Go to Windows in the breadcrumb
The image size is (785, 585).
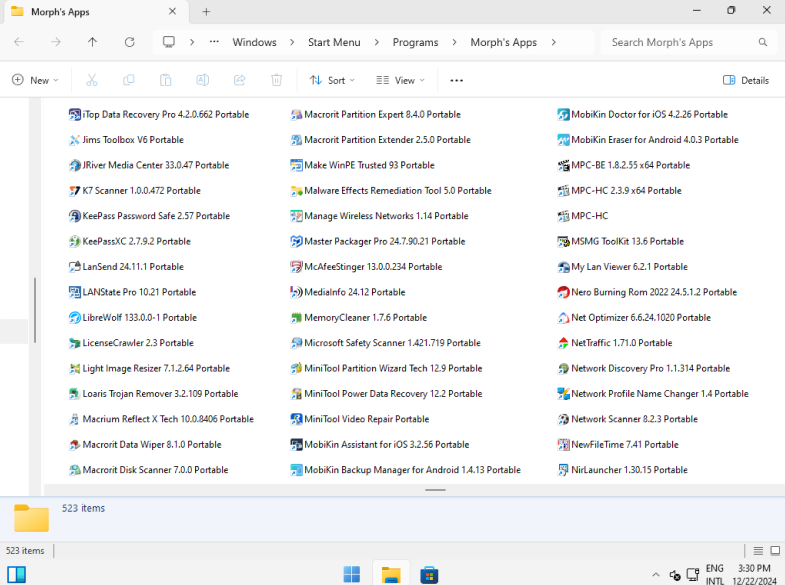254,43
